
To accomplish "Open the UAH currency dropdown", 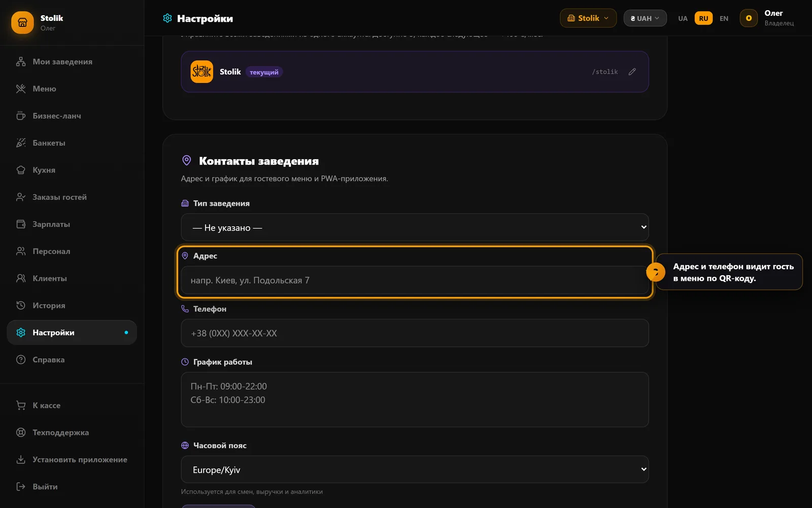I will [x=645, y=18].
